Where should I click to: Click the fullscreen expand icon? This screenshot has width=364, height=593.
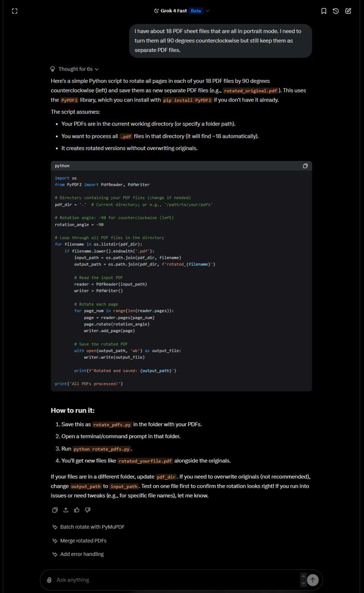click(x=15, y=11)
